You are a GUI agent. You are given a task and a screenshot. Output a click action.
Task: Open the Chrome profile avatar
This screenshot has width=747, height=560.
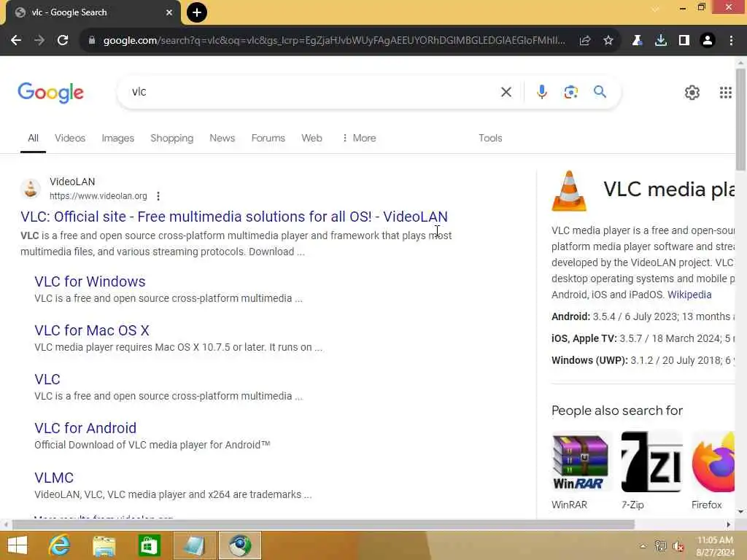click(x=708, y=40)
